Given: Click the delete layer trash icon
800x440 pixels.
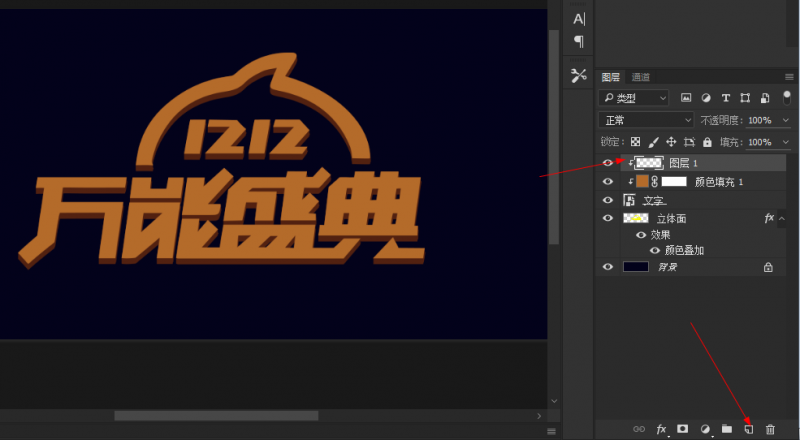Looking at the screenshot, I should [770, 429].
